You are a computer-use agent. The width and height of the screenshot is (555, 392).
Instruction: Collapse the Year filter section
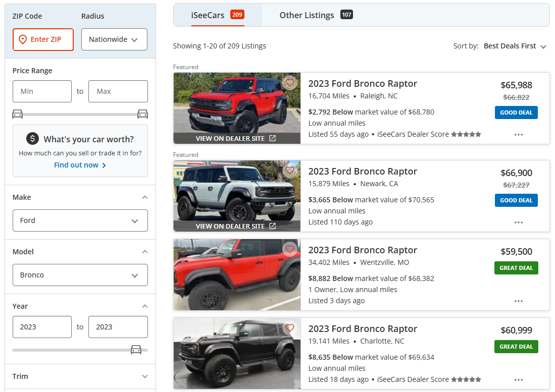tap(145, 306)
